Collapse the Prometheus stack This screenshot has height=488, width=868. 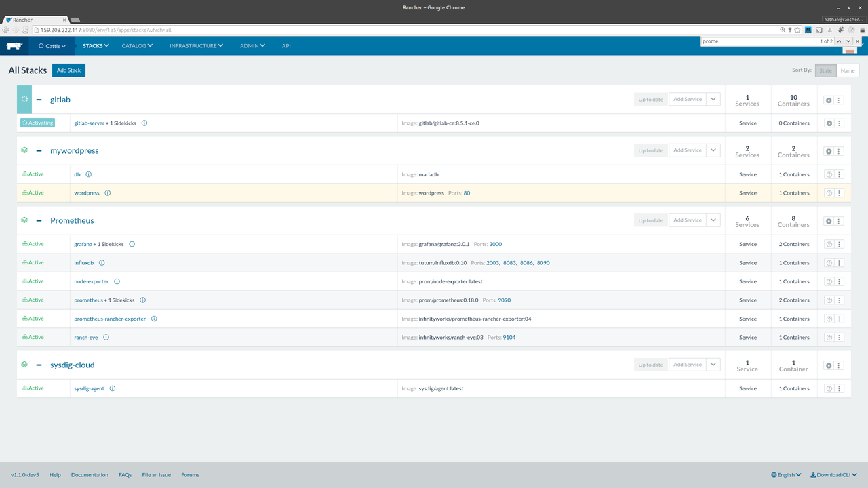tap(39, 221)
